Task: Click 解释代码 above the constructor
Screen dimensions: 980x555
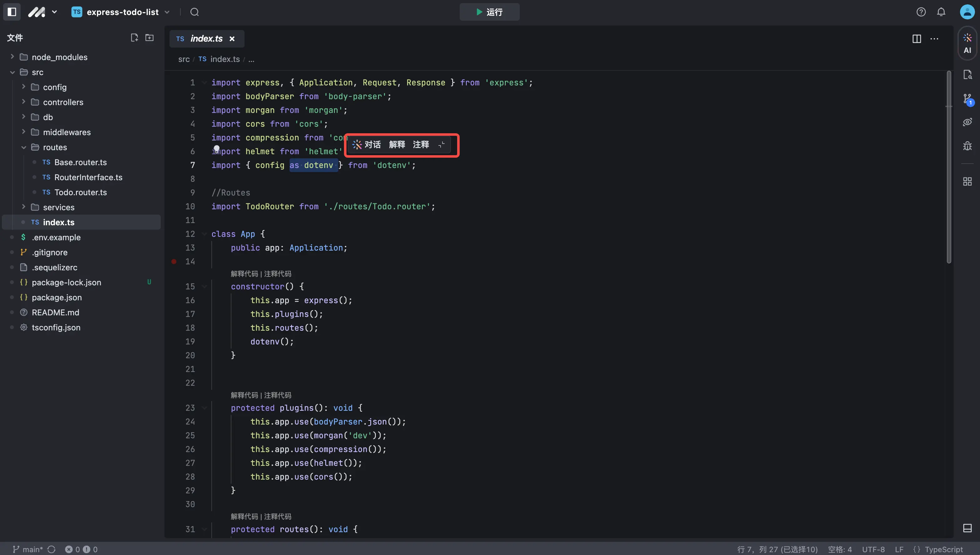Action: pos(244,274)
